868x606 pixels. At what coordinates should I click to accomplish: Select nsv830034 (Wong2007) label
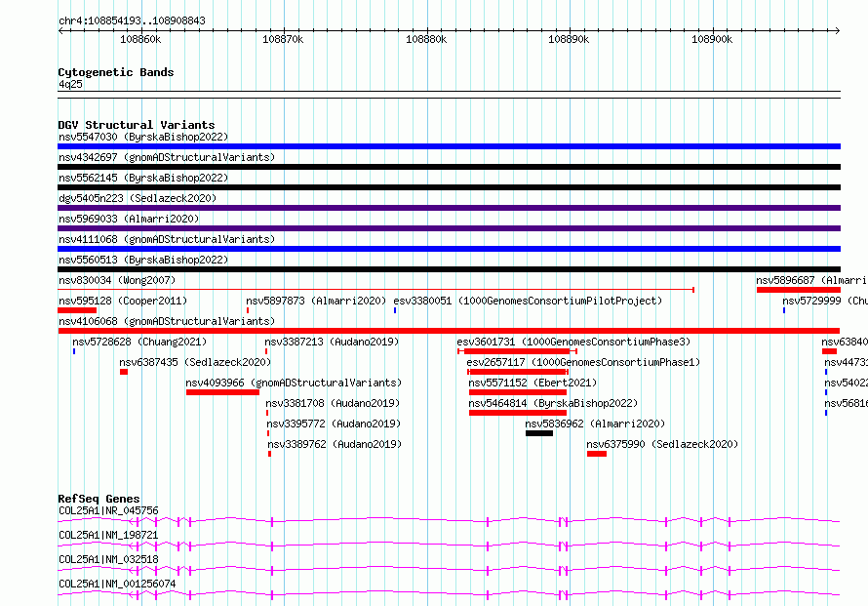117,280
